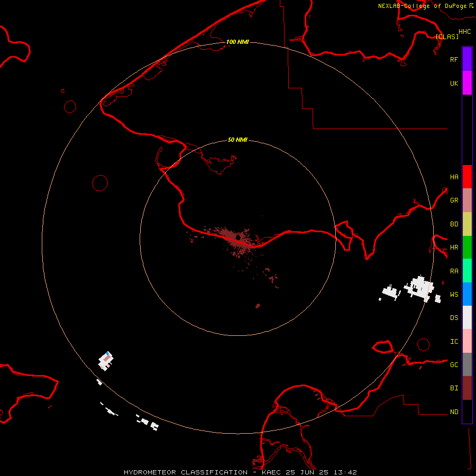The image size is (476, 476).
Task: Click the large white dry-snow echo at the east
Action: [x=419, y=288]
